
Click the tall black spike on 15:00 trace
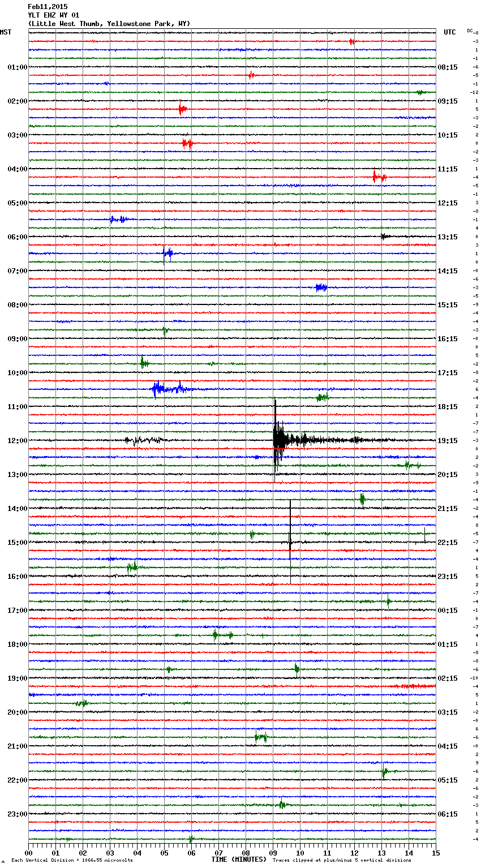pos(290,542)
